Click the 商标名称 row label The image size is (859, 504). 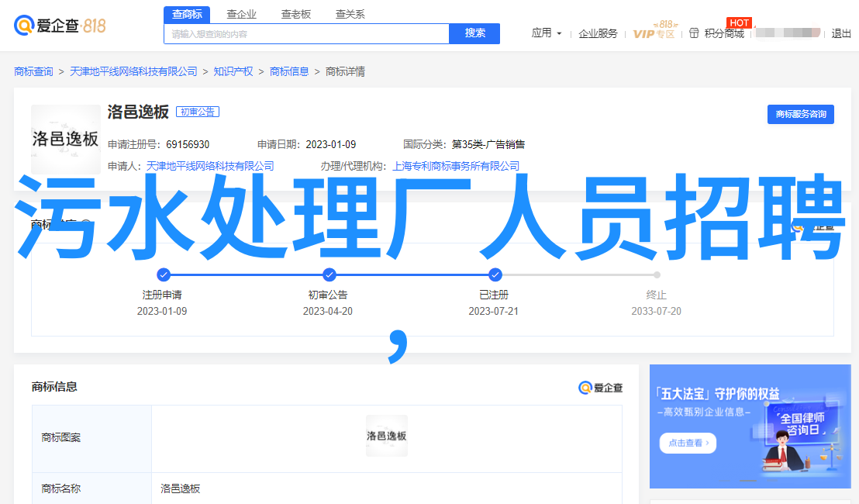point(60,488)
